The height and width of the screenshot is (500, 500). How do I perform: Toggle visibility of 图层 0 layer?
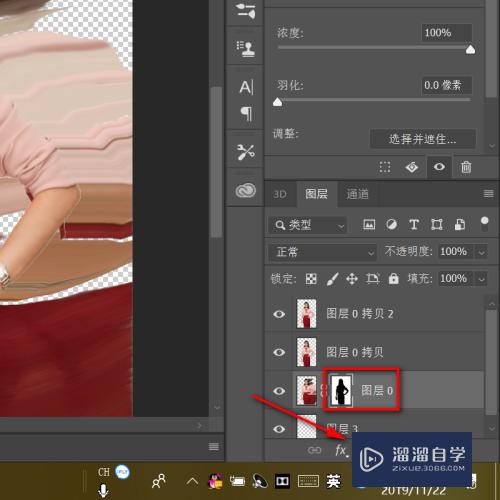point(279,391)
